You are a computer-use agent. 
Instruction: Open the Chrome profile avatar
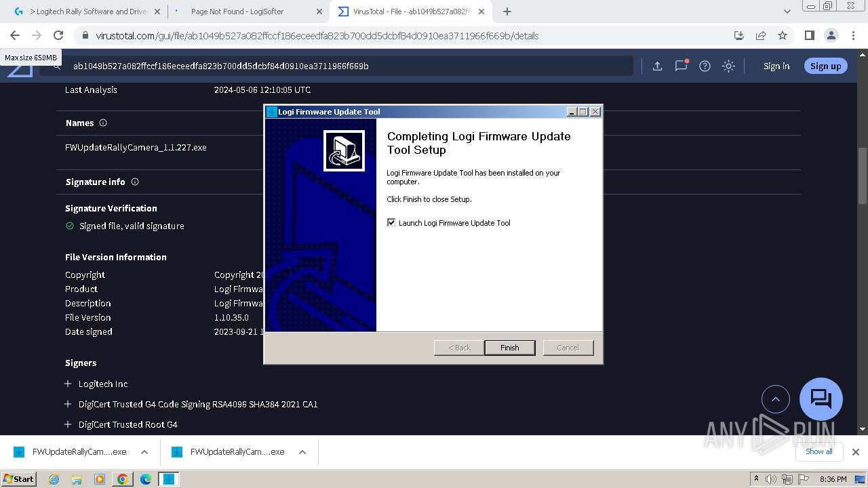tap(831, 35)
